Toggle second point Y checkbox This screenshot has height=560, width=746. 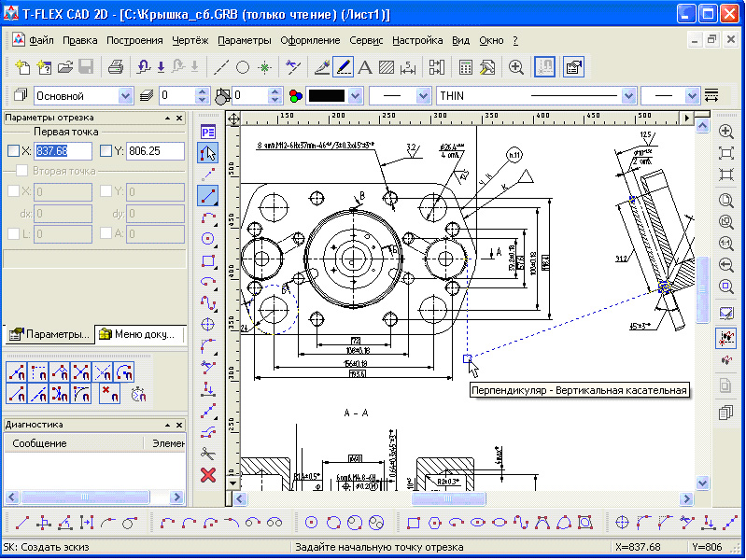(106, 191)
